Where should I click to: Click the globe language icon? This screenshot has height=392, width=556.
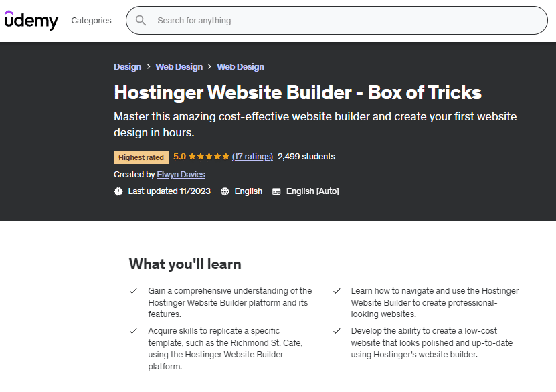click(225, 191)
